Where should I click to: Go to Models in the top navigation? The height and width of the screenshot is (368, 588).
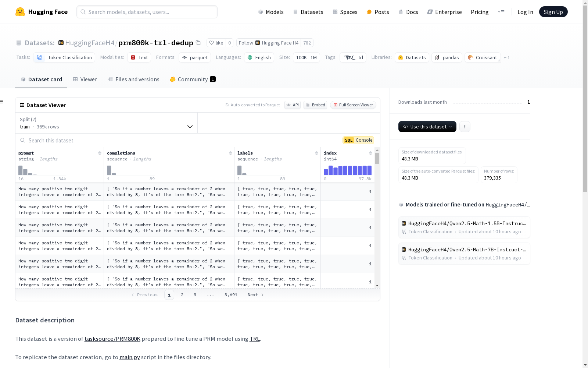(271, 12)
